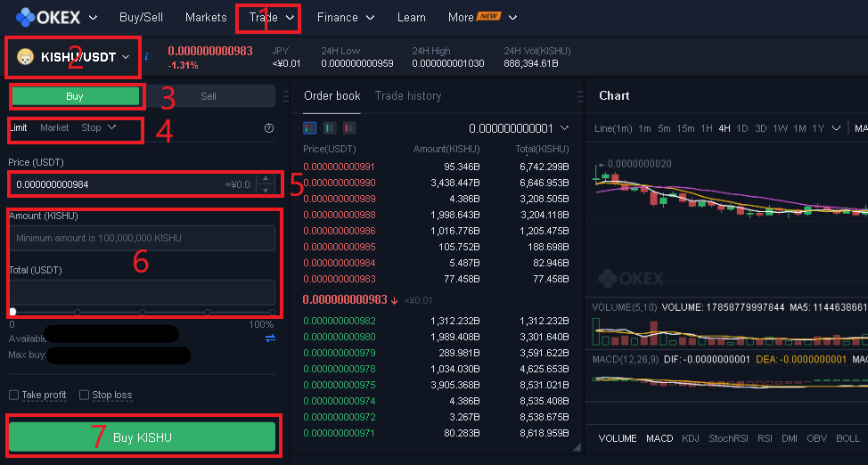
Task: Click ask price 0.000000000991 in order book
Action: [x=340, y=167]
